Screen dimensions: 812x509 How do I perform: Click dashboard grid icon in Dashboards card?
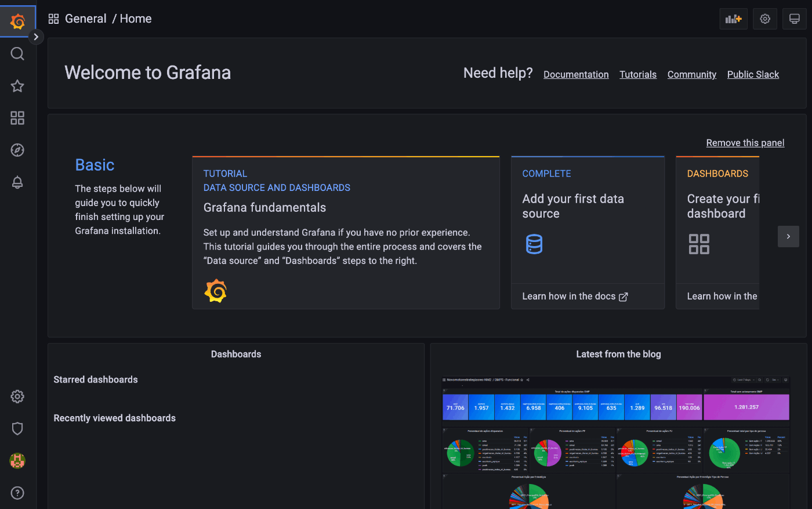699,244
